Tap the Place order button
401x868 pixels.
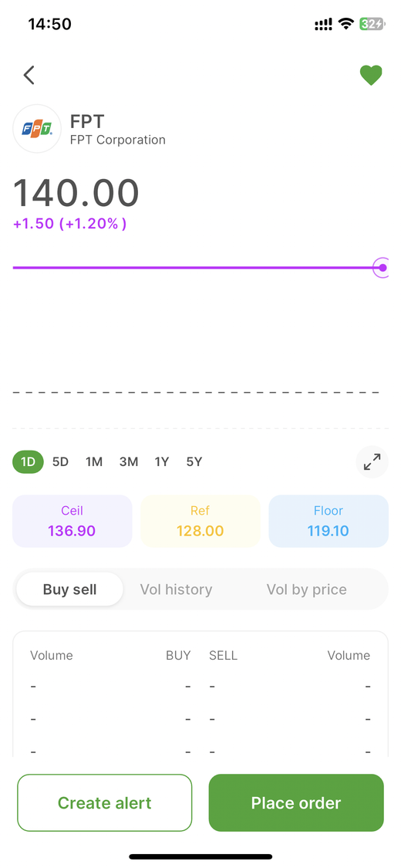(x=296, y=802)
